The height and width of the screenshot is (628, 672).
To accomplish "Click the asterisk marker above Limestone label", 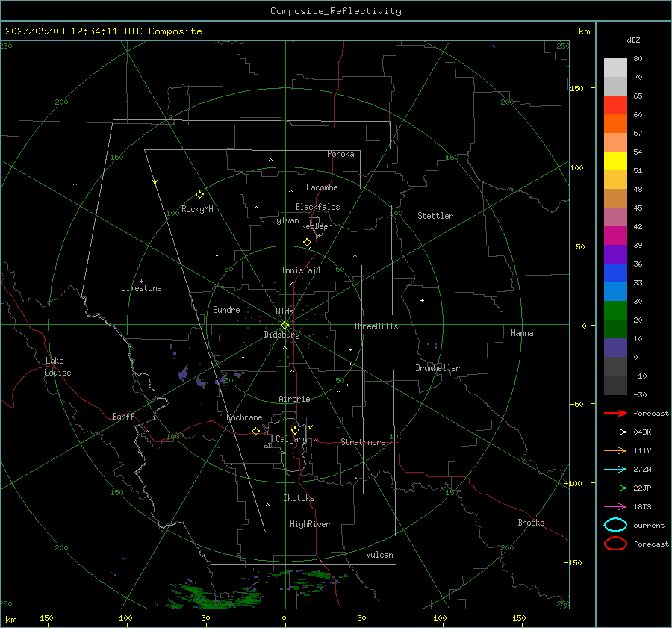I will coord(141,282).
